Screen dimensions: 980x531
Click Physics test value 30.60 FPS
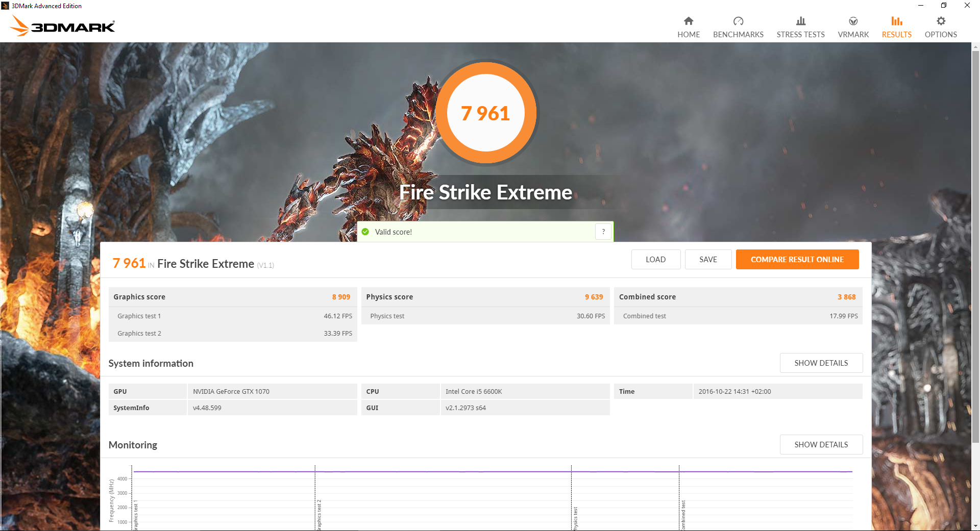591,316
